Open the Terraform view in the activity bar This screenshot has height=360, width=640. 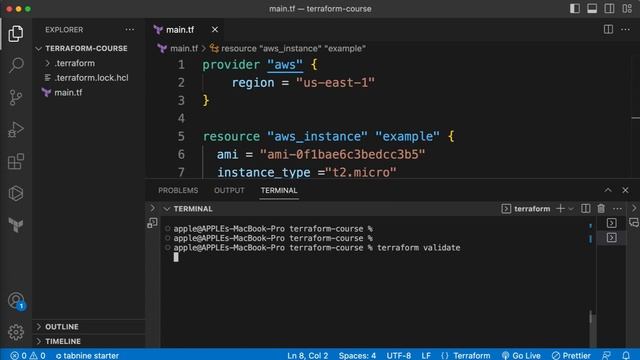coord(16,225)
